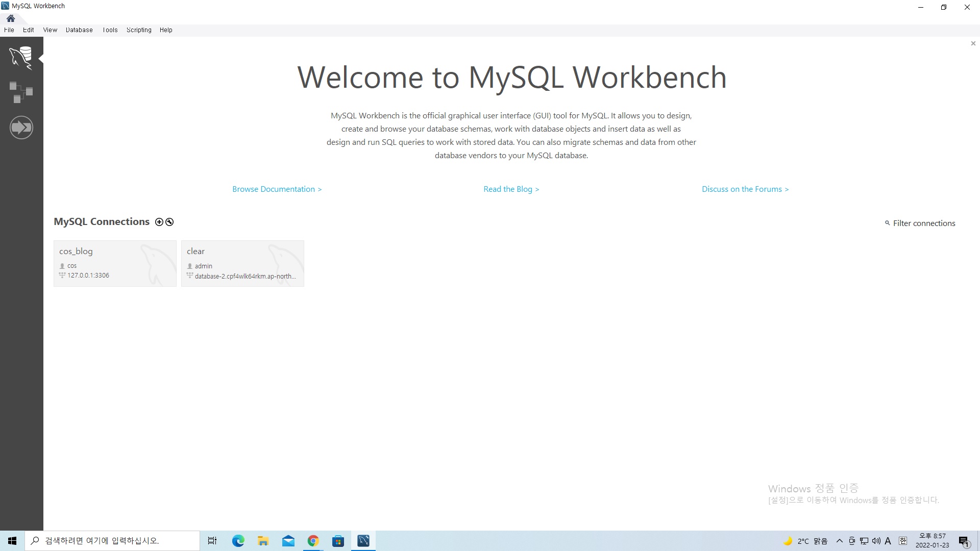Screen dimensions: 980x551
Task: Toggle the Korean IME language indicator
Action: [902, 541]
